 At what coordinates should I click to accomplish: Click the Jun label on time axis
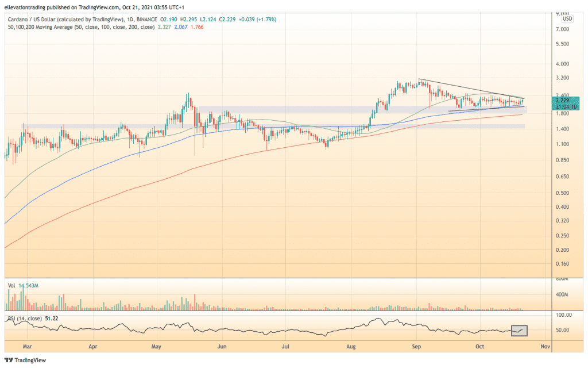click(222, 346)
